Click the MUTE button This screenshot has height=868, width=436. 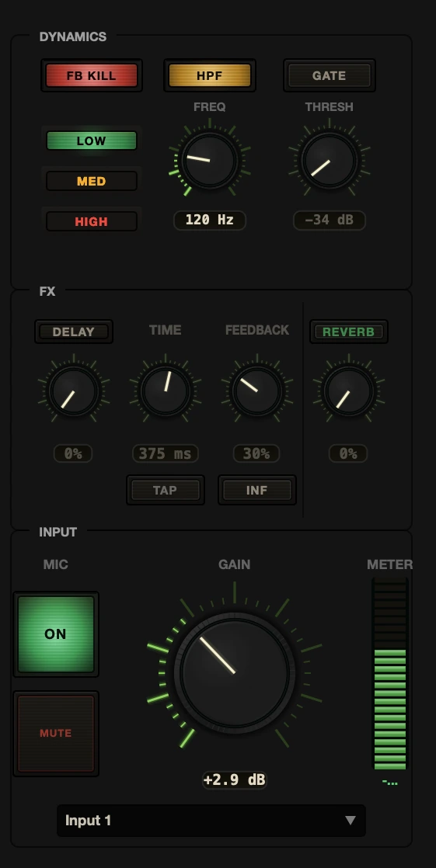pyautogui.click(x=56, y=733)
